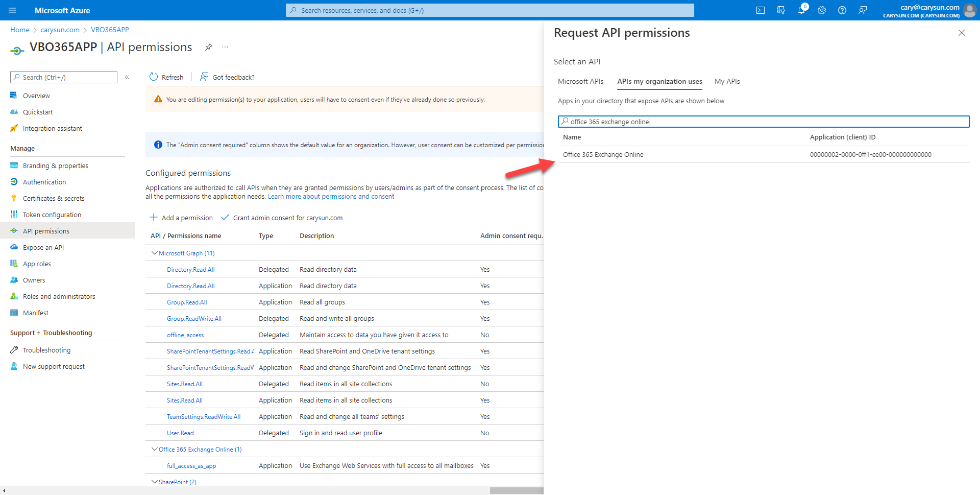Open portal settings gear
The width and height of the screenshot is (980, 495).
tap(822, 10)
